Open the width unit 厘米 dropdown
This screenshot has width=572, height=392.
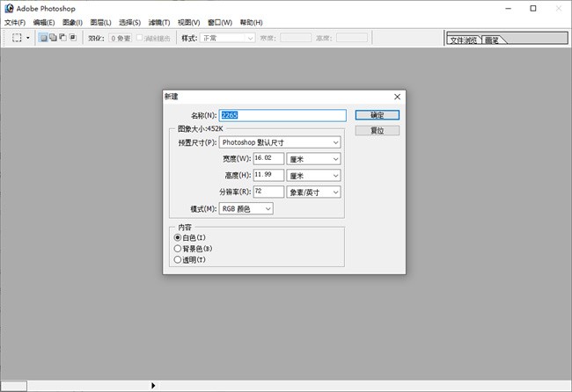tap(313, 158)
